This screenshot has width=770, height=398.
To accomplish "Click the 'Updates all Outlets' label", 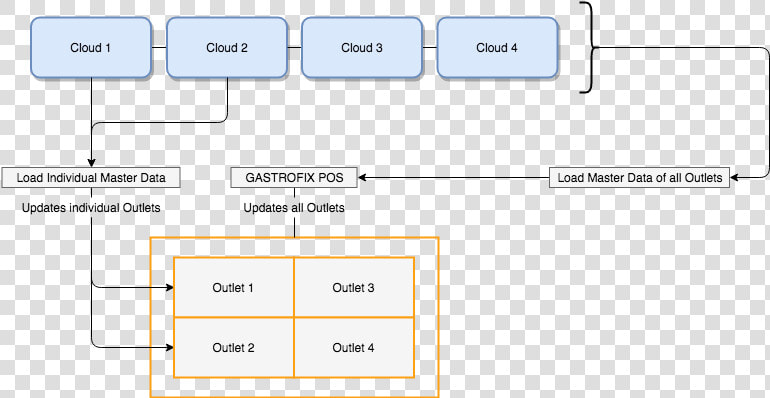I will tap(294, 208).
